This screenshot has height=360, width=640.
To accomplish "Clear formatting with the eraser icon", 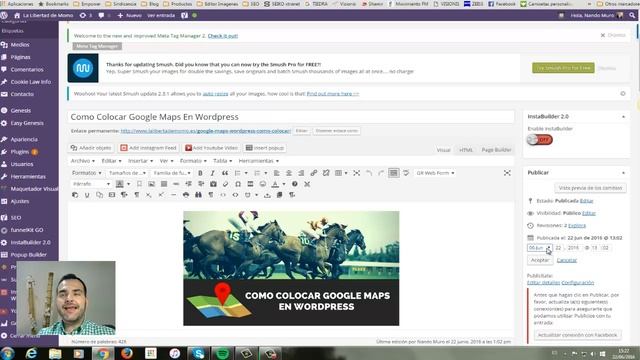I will (x=225, y=184).
